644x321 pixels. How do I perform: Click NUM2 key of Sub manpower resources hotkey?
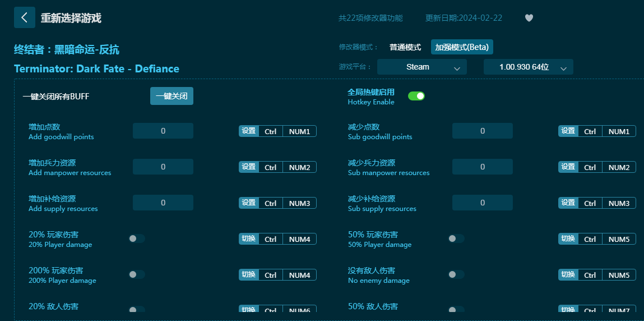pyautogui.click(x=619, y=167)
